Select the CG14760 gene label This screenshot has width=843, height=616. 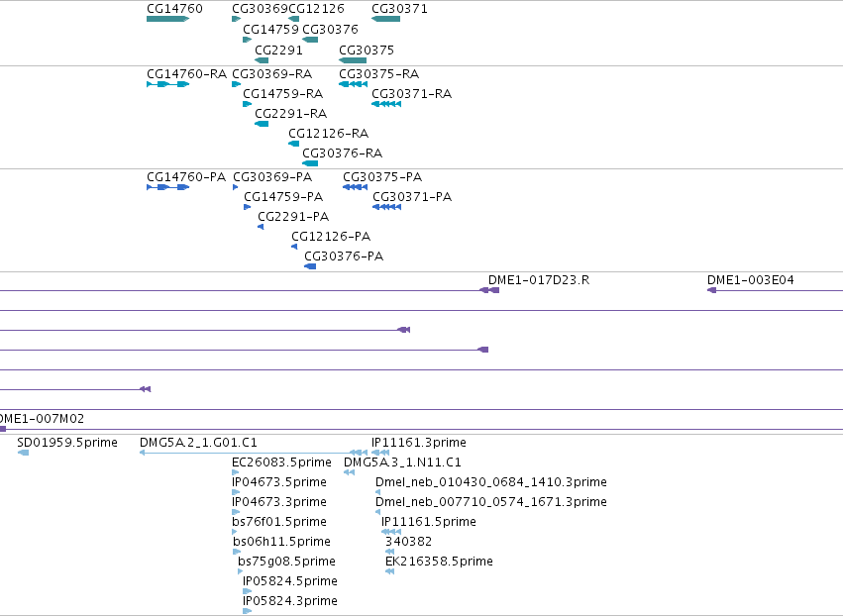point(174,9)
